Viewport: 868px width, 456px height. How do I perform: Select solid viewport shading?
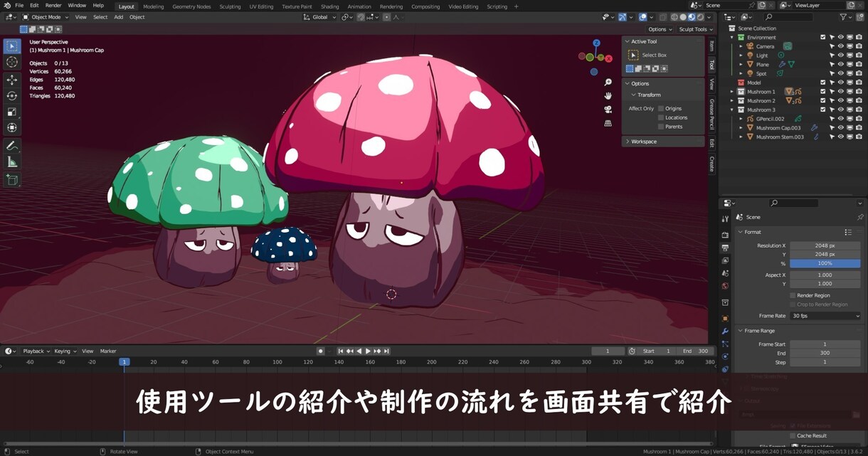[x=683, y=17]
